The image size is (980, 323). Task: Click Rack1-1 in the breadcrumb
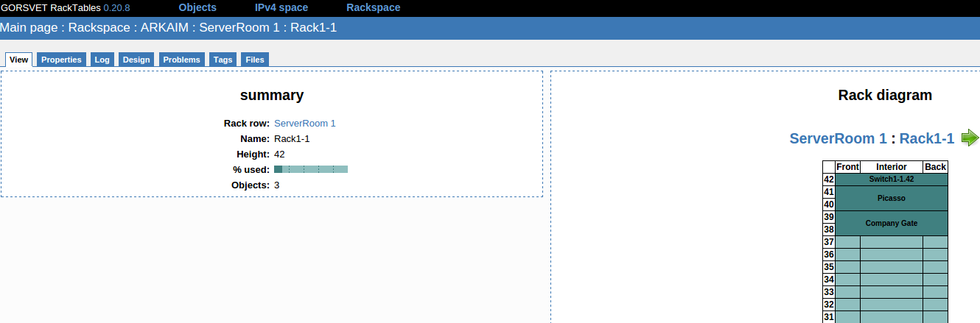(314, 27)
